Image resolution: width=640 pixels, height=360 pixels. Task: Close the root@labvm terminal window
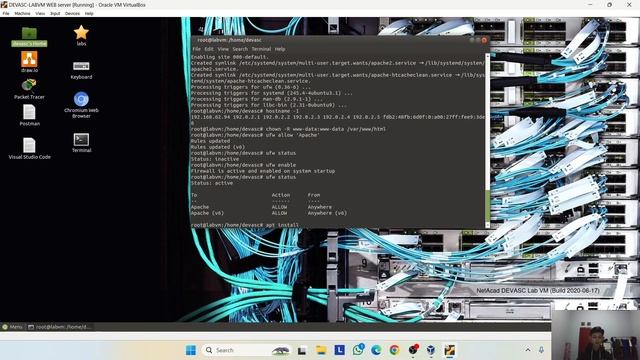484,40
